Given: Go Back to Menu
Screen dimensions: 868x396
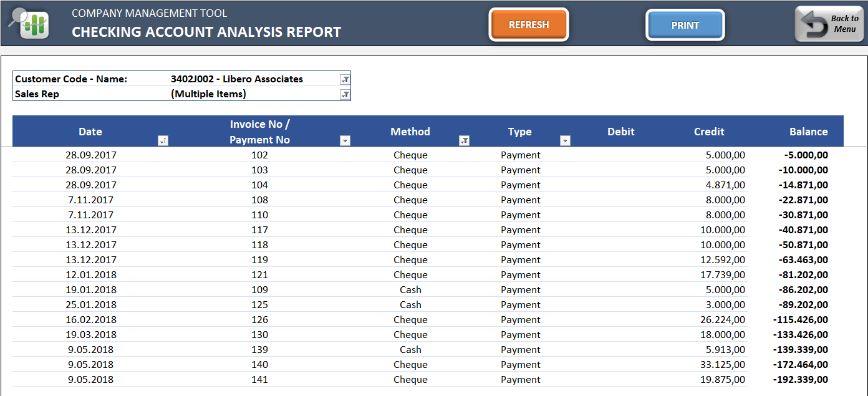Looking at the screenshot, I should click(x=829, y=24).
